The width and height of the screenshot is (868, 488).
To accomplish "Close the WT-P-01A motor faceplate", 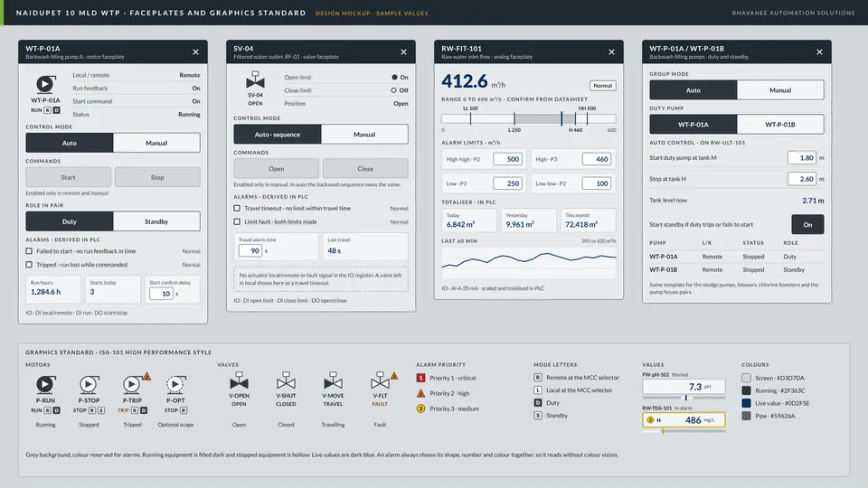I will coord(195,52).
